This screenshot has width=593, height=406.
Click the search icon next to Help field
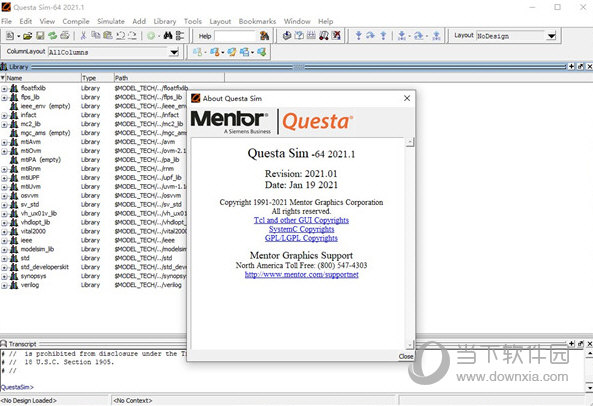[264, 36]
